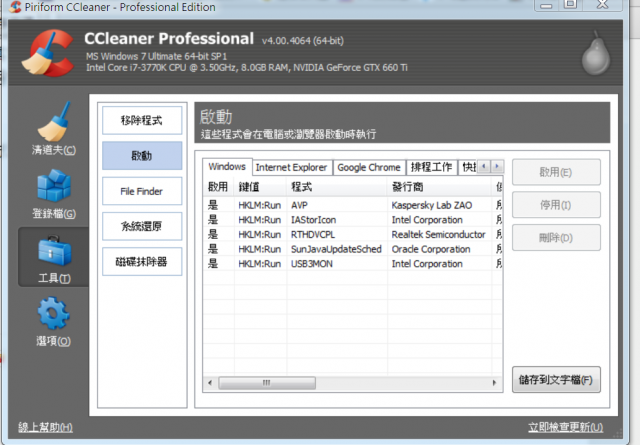The height and width of the screenshot is (445, 640).
Task: Sort by the 程式 column header
Action: click(x=337, y=187)
